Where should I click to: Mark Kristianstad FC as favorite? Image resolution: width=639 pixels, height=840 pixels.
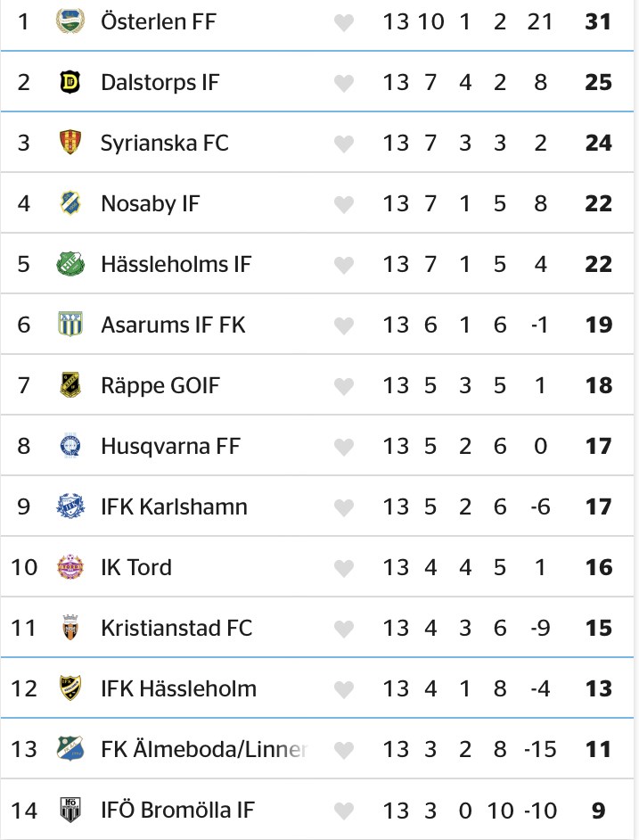click(x=344, y=629)
